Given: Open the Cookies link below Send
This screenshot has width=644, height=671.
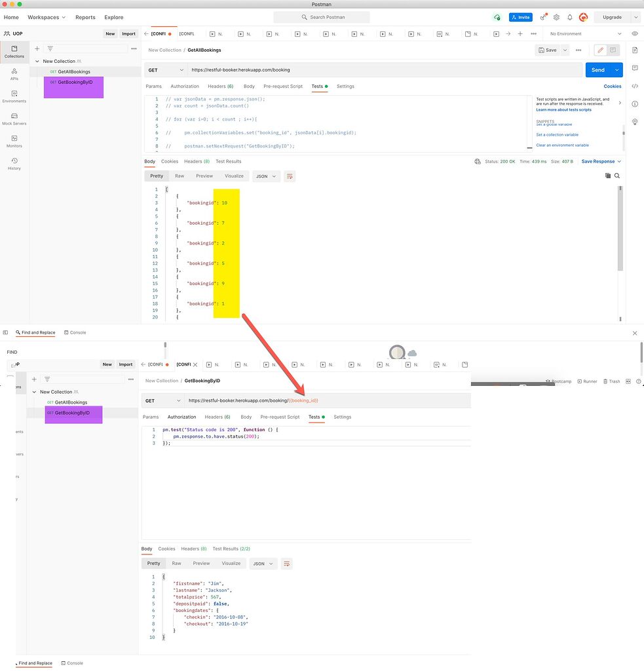Looking at the screenshot, I should 612,86.
